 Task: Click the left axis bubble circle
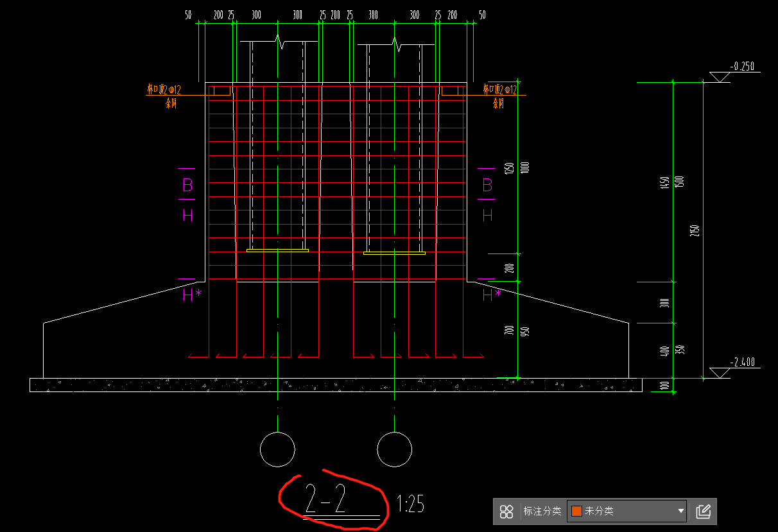(x=277, y=449)
